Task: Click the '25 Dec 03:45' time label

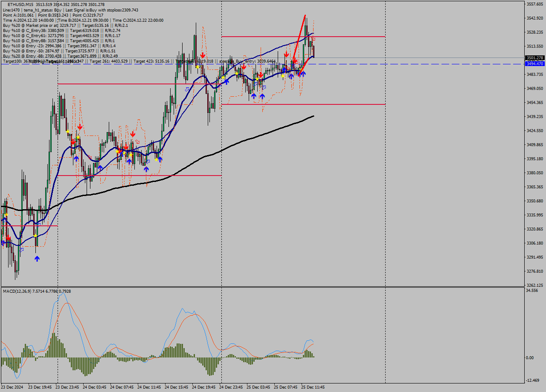Action: point(258,387)
